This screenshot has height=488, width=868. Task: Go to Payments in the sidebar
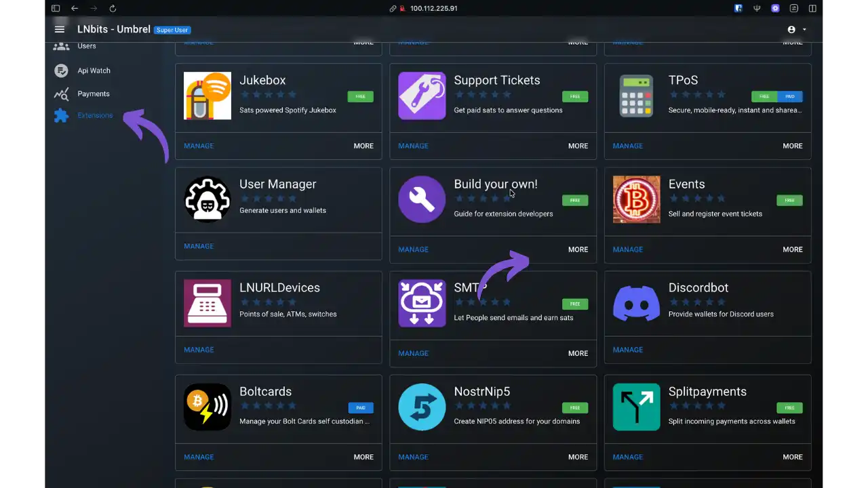[x=93, y=94]
